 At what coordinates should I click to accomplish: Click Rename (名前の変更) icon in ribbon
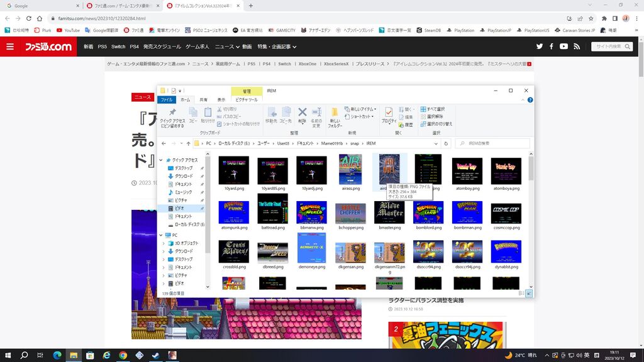pyautogui.click(x=316, y=118)
